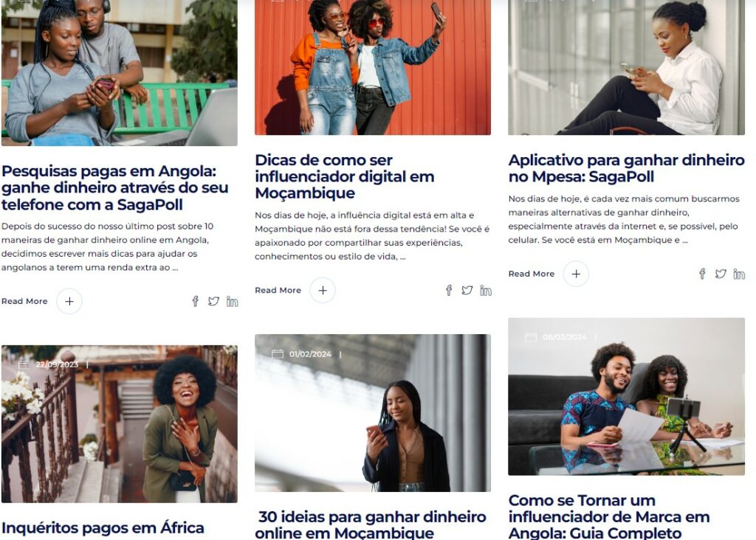Share Mpesa SagaPoll post on LinkedIn

click(x=739, y=274)
